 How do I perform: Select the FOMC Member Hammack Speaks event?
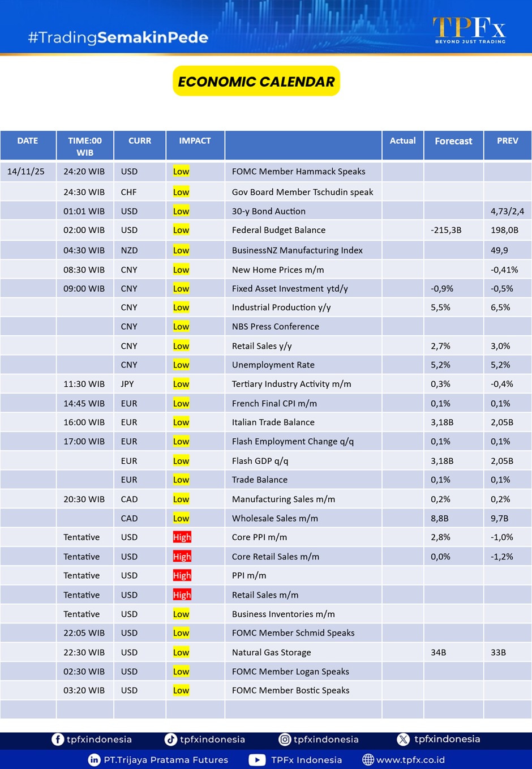tap(298, 172)
